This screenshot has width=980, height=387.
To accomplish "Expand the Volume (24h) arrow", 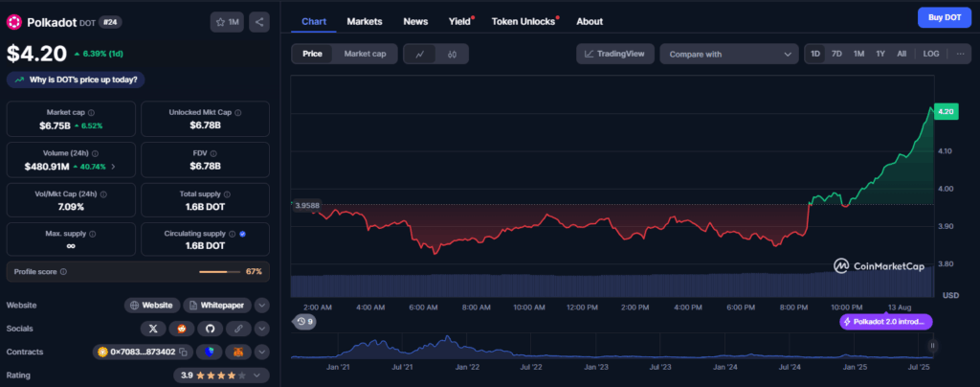I will point(113,167).
